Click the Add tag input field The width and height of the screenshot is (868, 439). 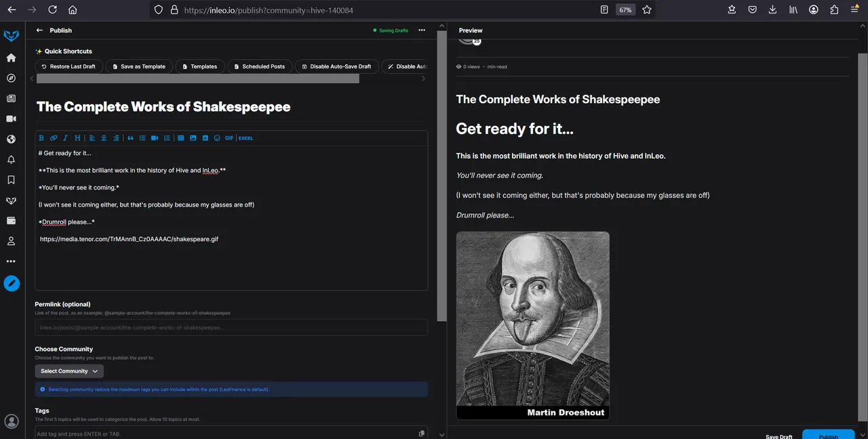[231, 433]
